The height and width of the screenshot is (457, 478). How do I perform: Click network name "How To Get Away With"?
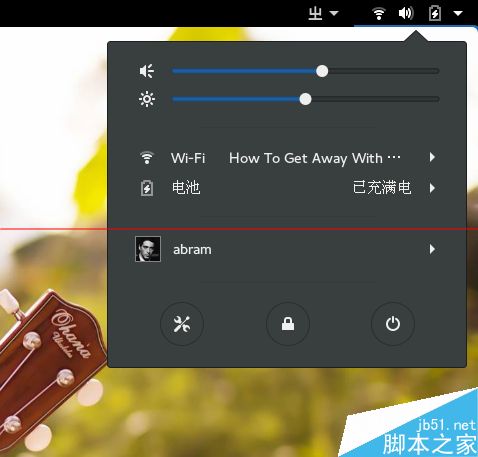(x=315, y=158)
